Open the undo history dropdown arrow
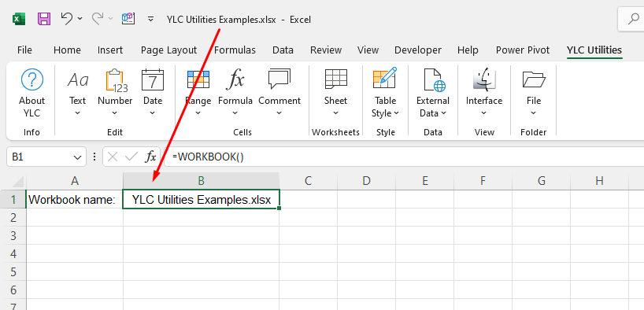The width and height of the screenshot is (644, 310). coord(80,19)
